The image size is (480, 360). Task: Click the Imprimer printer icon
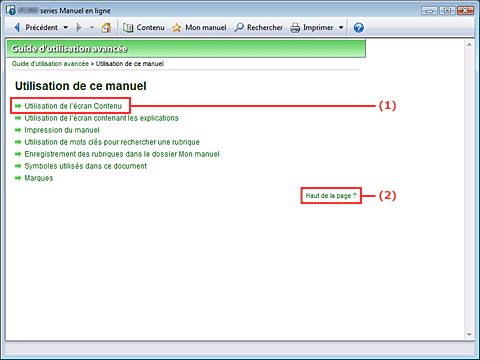(x=295, y=28)
